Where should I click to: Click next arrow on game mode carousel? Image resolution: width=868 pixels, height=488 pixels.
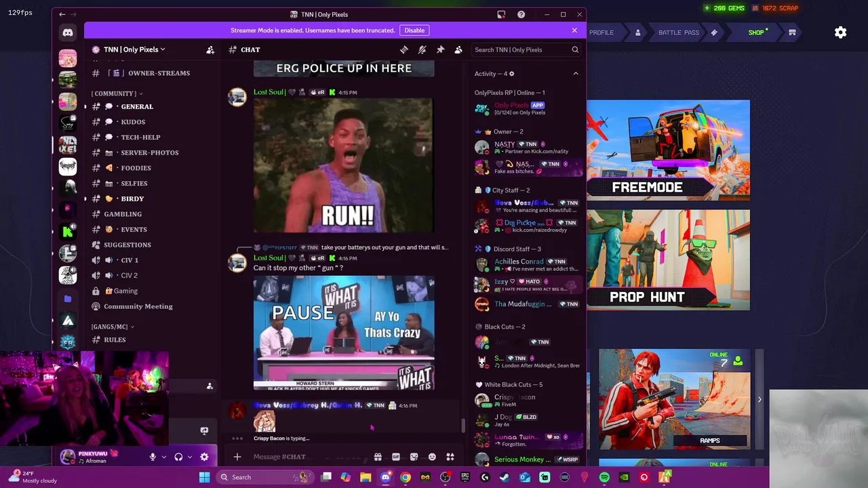point(759,400)
